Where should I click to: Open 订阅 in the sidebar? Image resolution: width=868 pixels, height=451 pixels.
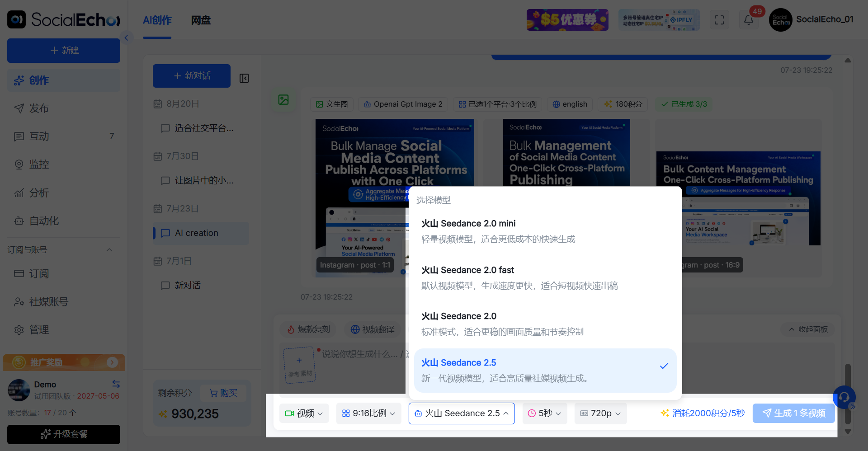point(64,274)
